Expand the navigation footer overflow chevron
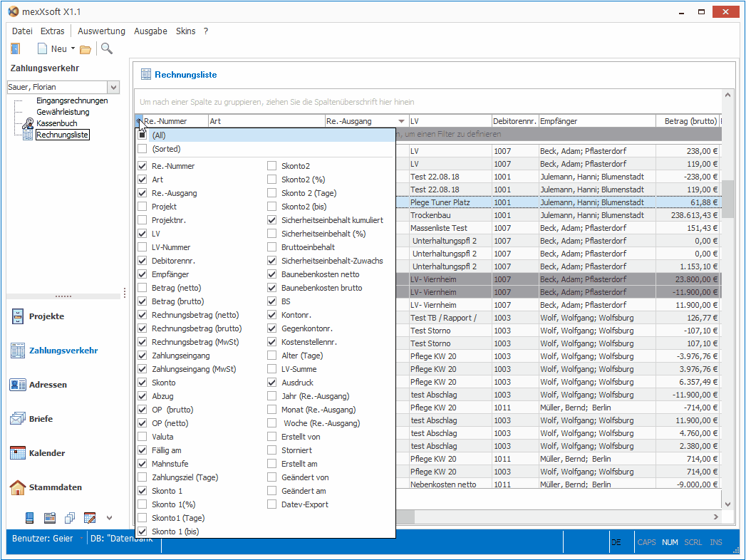The height and width of the screenshot is (560, 746). pos(110,518)
